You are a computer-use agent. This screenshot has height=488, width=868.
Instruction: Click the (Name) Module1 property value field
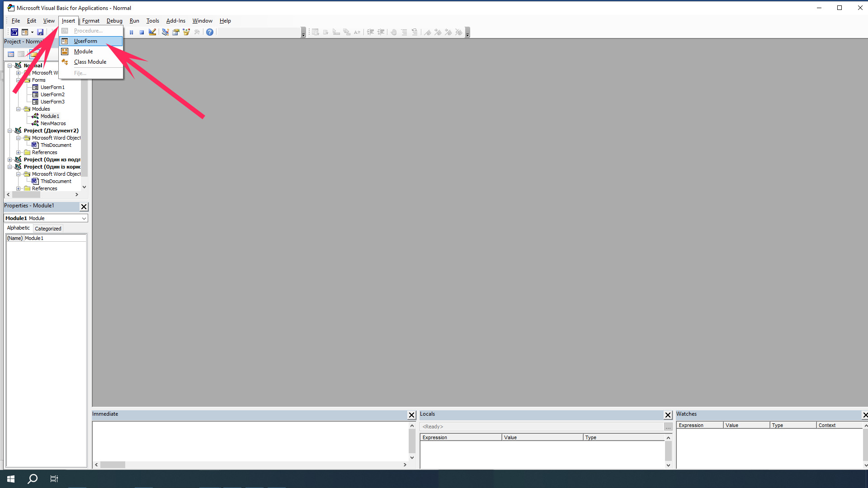[55, 238]
